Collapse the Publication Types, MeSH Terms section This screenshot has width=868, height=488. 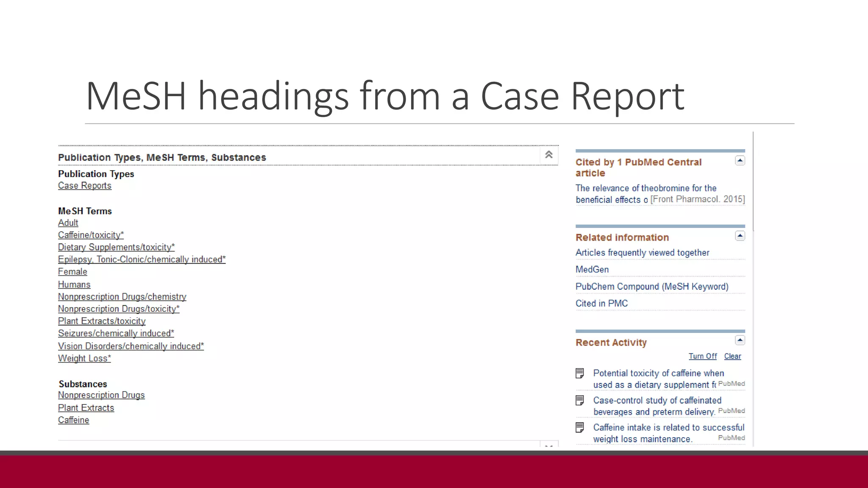[549, 155]
